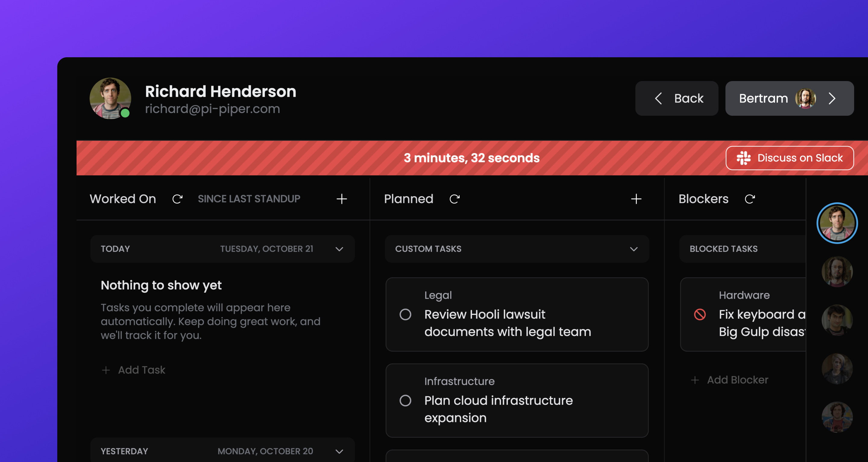
Task: Click the Slack logo icon
Action: pyautogui.click(x=743, y=158)
